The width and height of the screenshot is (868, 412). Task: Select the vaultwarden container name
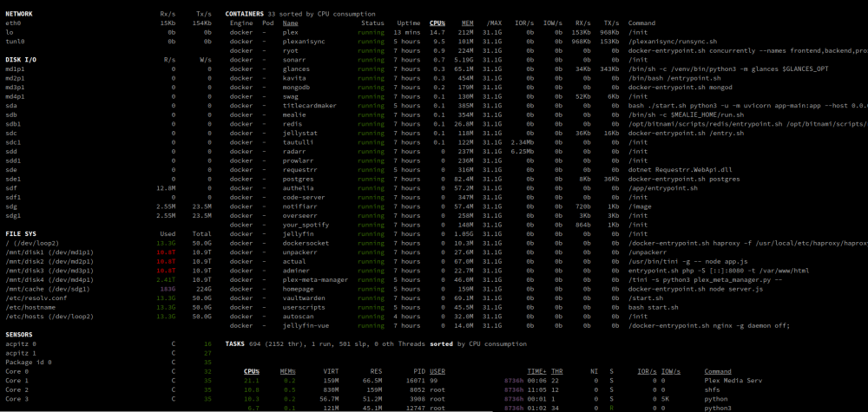(x=303, y=298)
